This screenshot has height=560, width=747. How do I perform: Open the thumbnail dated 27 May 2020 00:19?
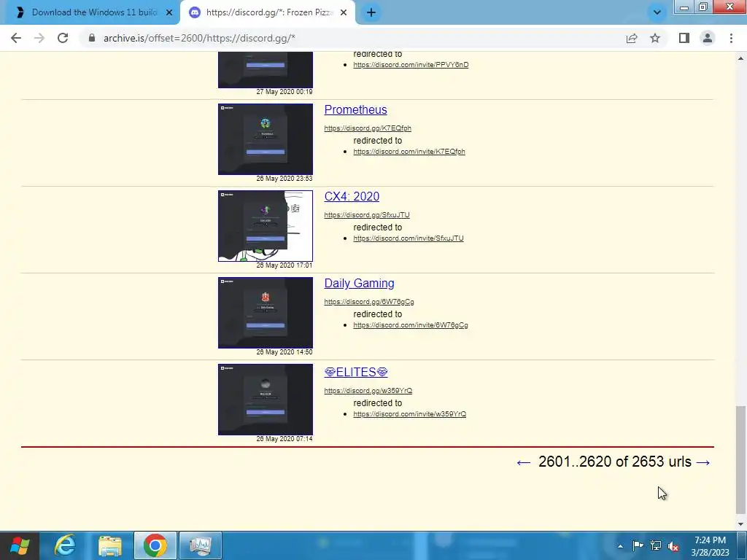click(x=266, y=70)
